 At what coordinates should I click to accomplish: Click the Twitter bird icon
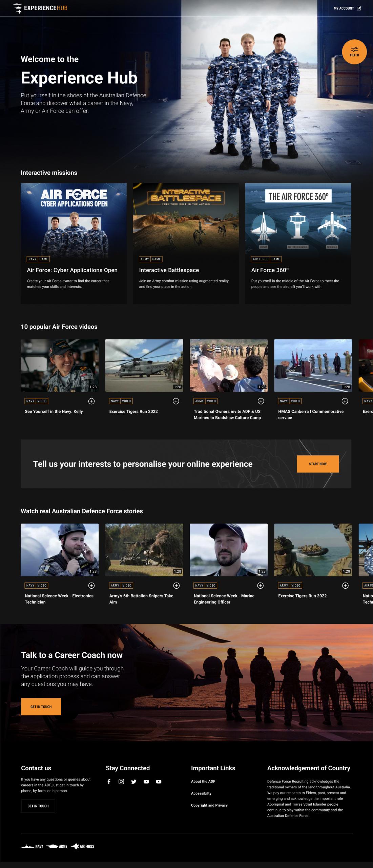click(x=134, y=782)
